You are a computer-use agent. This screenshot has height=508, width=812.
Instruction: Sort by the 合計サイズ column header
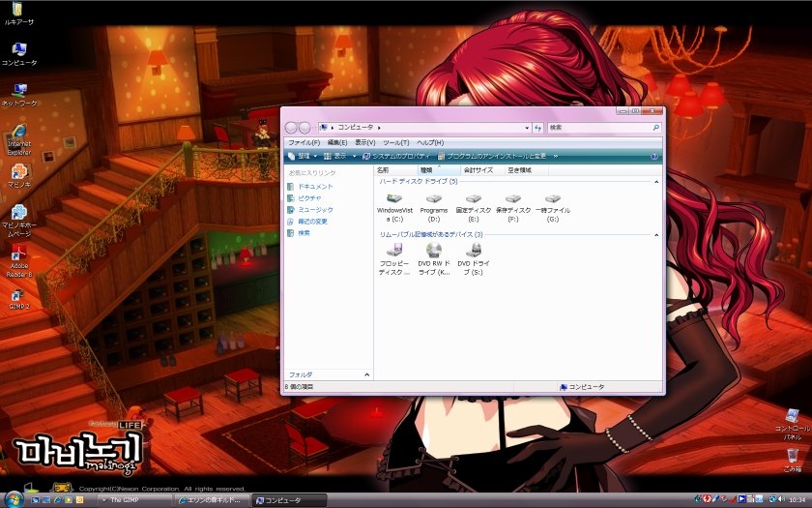point(482,170)
